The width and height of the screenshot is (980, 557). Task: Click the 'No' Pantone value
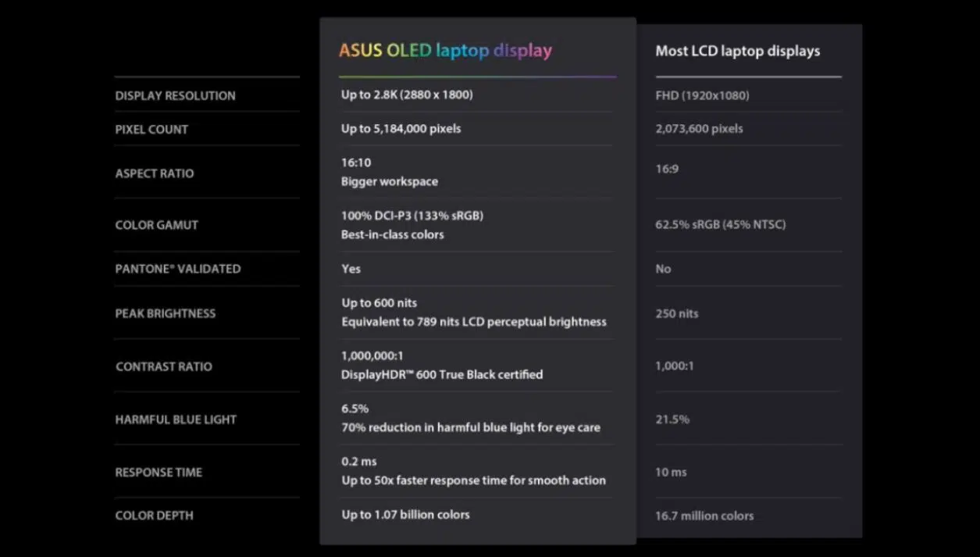[663, 269]
